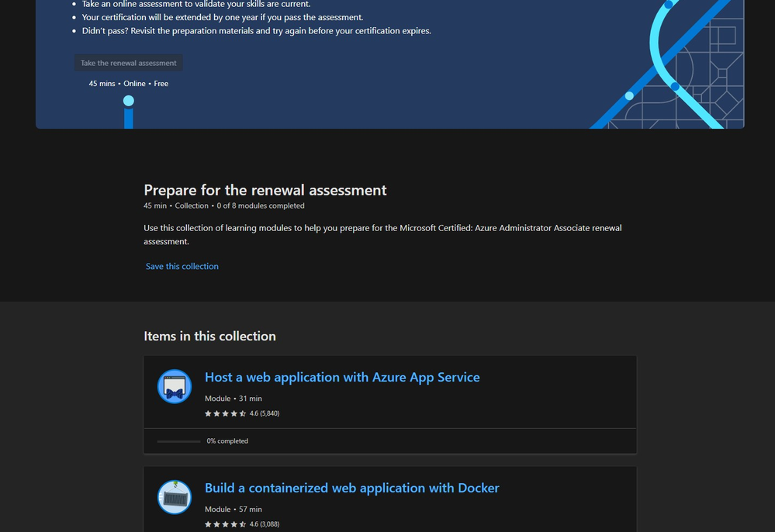Open the Docker container module icon

175,497
